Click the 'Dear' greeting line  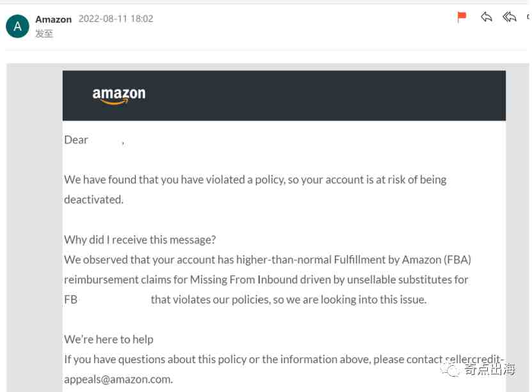[x=76, y=140]
